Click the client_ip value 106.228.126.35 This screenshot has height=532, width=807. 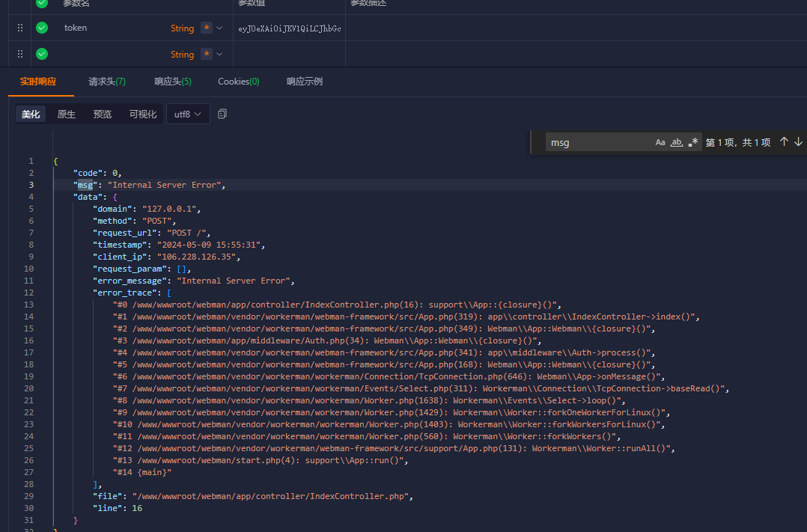coord(196,257)
